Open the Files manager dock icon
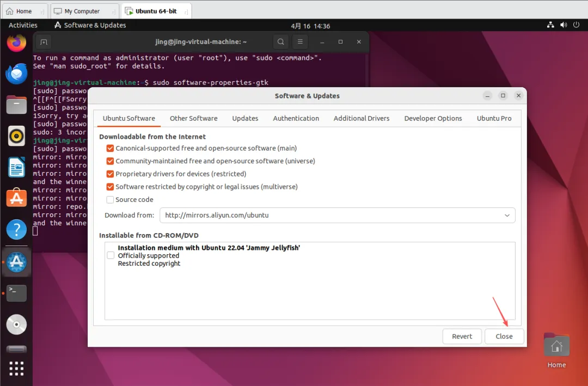This screenshot has width=588, height=386. point(16,105)
